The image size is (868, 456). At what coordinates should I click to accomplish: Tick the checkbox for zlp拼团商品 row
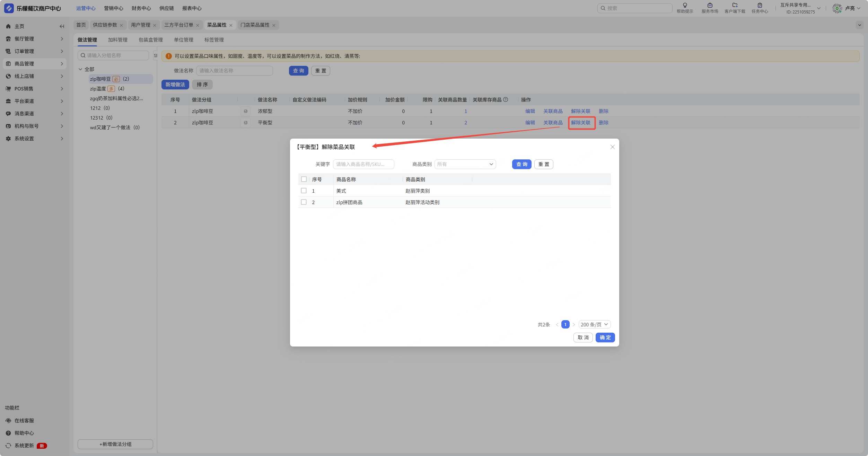[x=304, y=202]
